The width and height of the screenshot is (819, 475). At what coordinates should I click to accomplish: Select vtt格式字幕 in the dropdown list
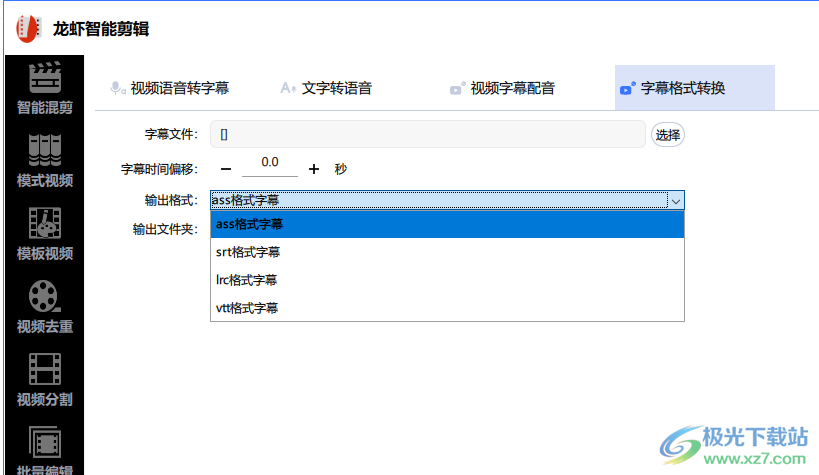(447, 308)
